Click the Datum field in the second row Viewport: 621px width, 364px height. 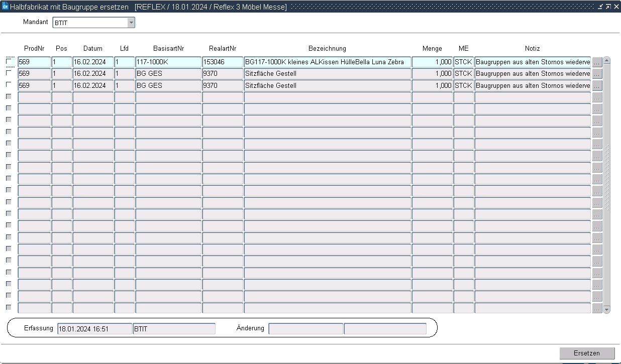pyautogui.click(x=93, y=74)
